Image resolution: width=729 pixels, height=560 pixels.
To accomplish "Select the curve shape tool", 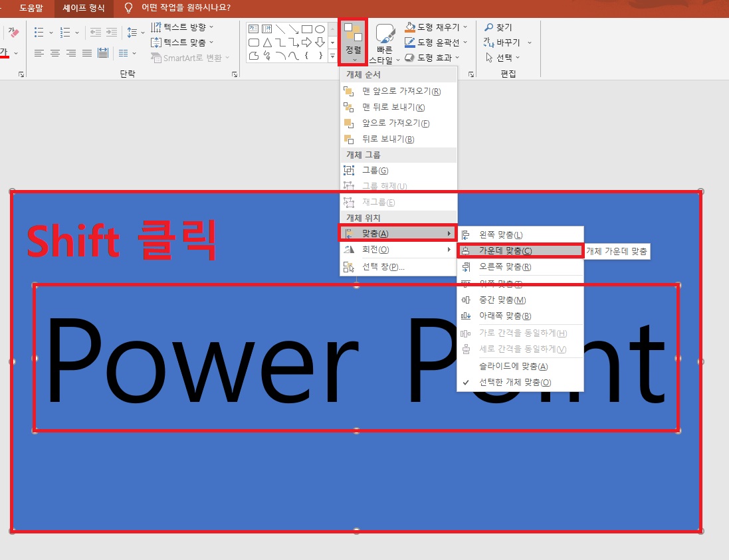I will point(293,56).
